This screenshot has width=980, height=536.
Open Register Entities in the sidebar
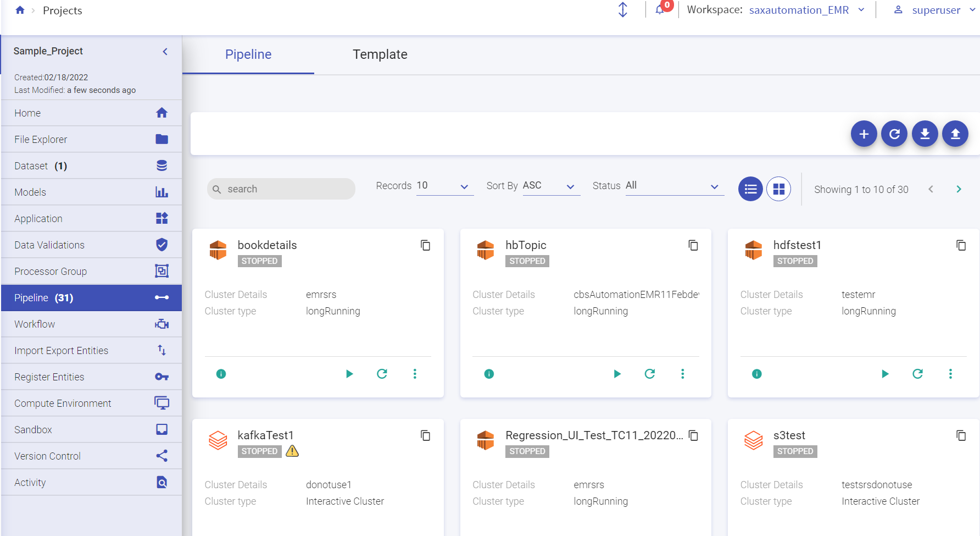click(91, 377)
